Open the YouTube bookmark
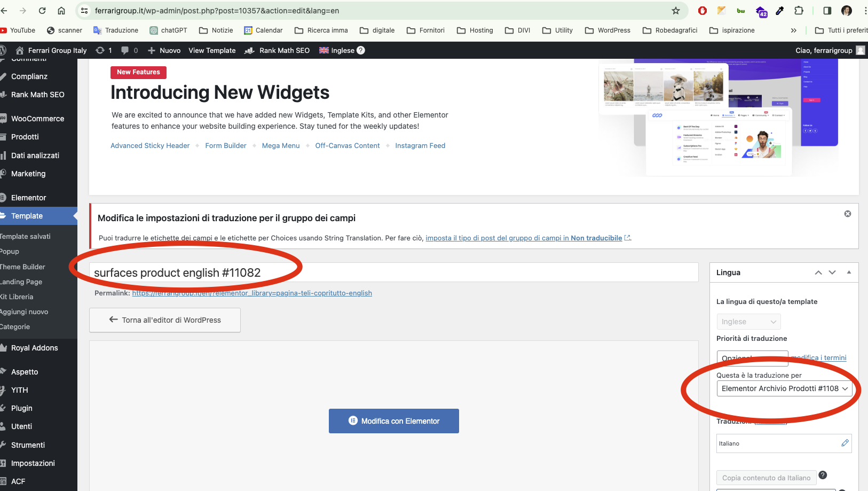The width and height of the screenshot is (868, 491). point(18,30)
